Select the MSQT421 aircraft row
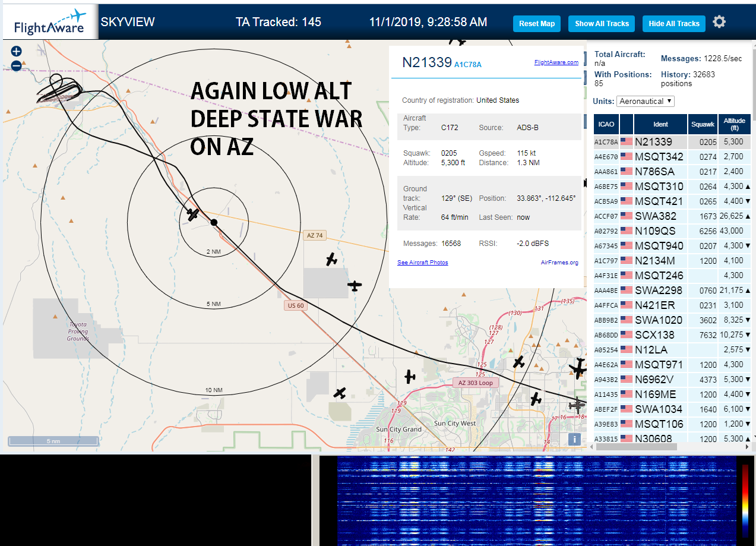756x546 pixels. [x=672, y=201]
